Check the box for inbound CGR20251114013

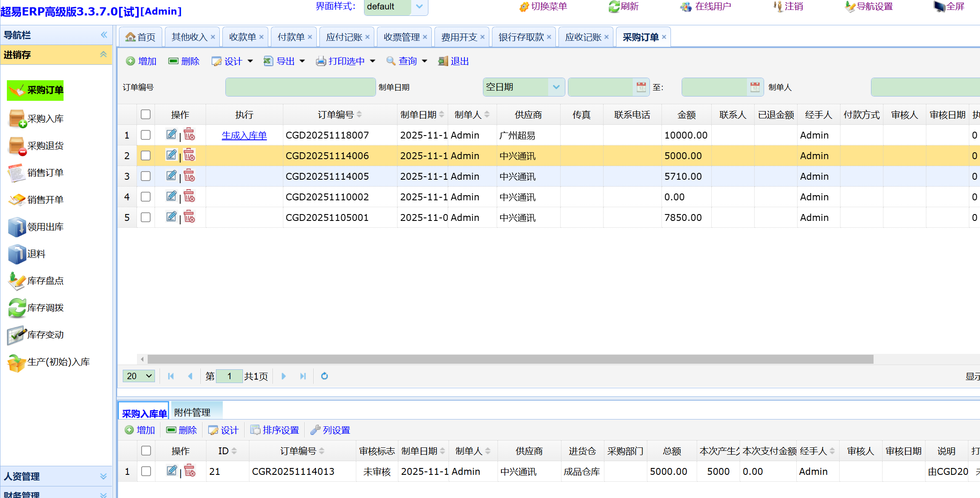tap(146, 471)
